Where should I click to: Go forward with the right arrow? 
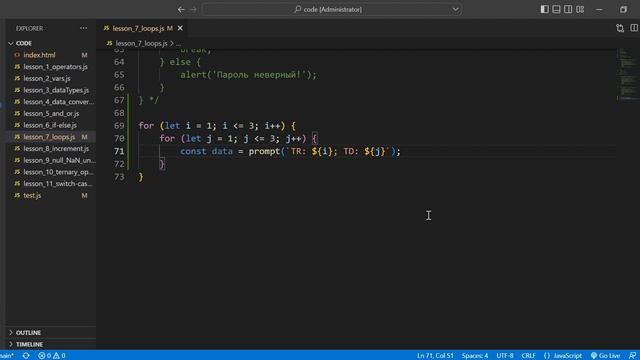click(193, 9)
